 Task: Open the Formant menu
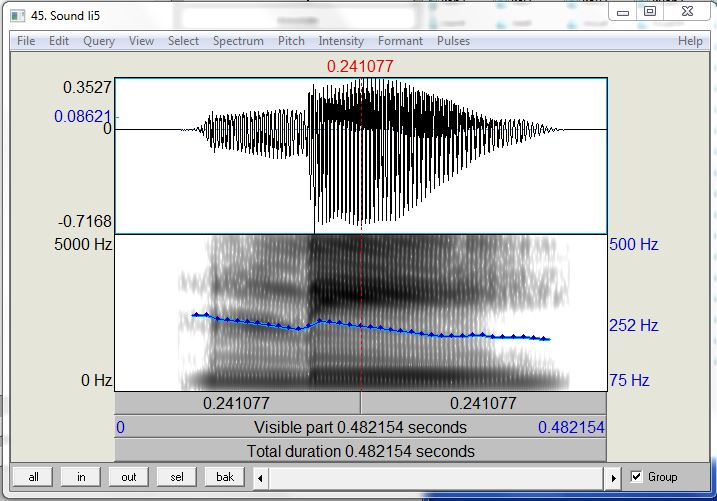pos(401,41)
